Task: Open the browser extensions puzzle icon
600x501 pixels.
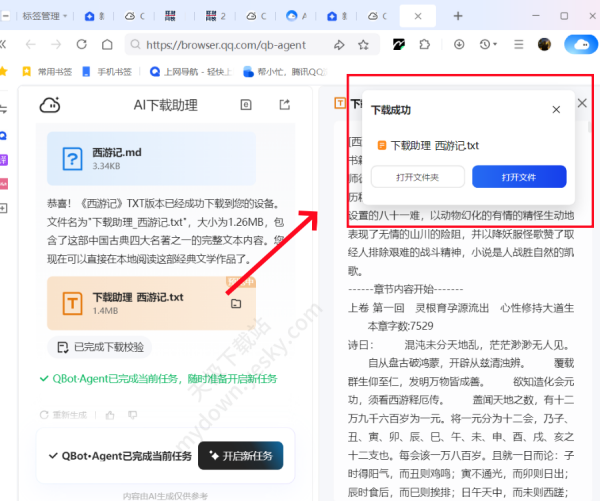Action: [422, 45]
